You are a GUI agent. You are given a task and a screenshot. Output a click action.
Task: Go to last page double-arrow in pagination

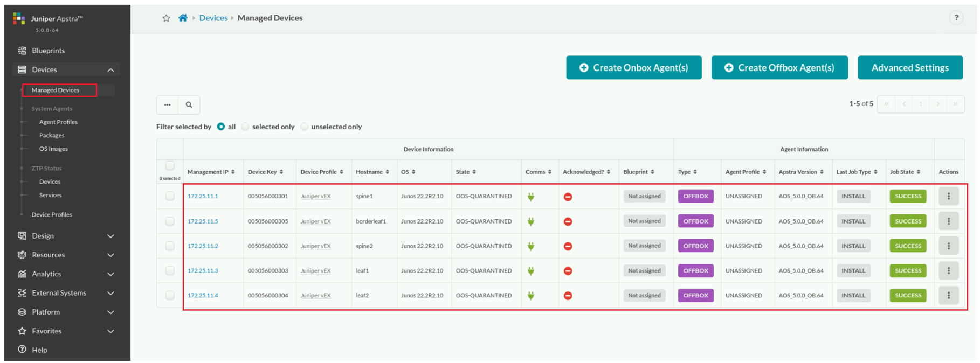[x=955, y=104]
